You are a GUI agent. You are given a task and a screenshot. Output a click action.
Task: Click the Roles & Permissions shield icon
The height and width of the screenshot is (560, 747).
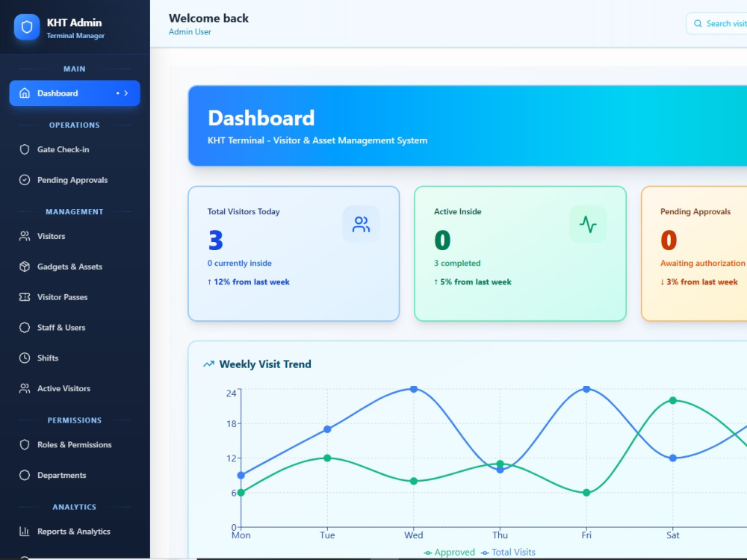25,445
